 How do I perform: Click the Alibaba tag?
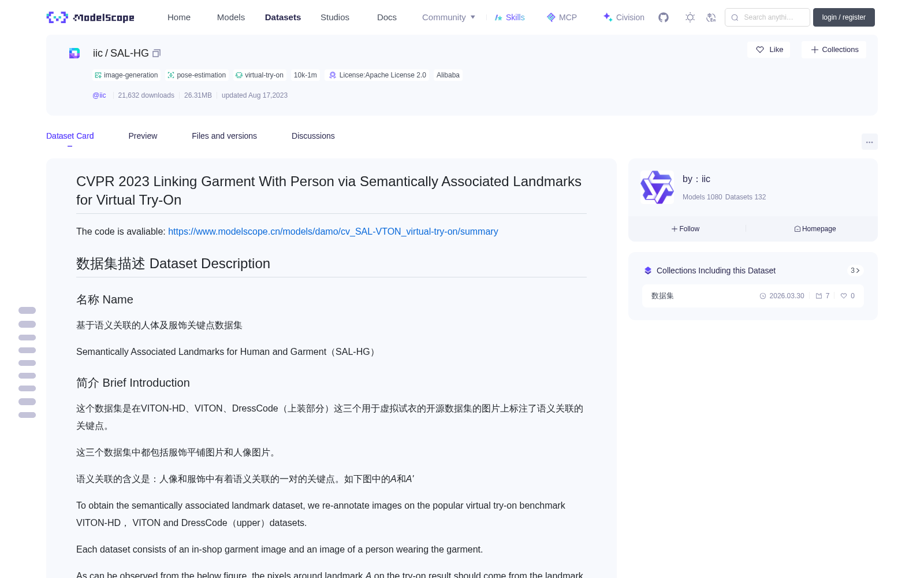[448, 75]
